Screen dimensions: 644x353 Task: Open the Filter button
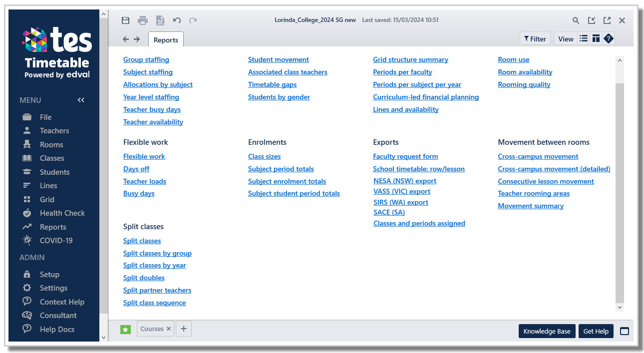pyautogui.click(x=535, y=39)
